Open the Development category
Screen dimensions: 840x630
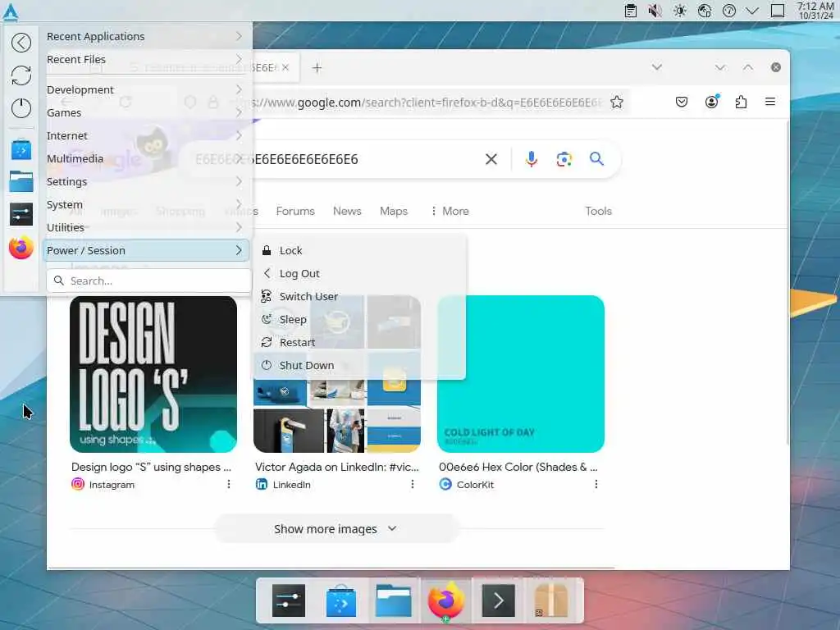coord(145,90)
